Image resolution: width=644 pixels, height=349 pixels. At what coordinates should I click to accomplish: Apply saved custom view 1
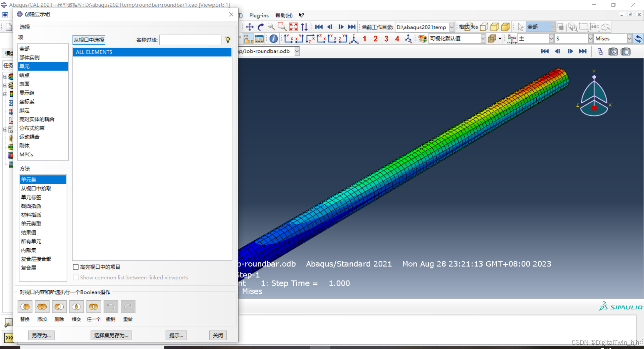tap(365, 39)
